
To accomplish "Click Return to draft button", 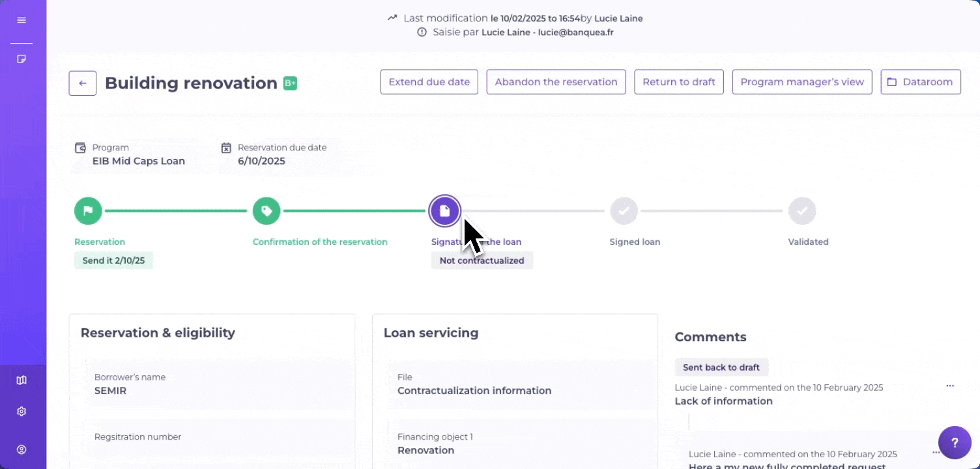I will click(679, 82).
